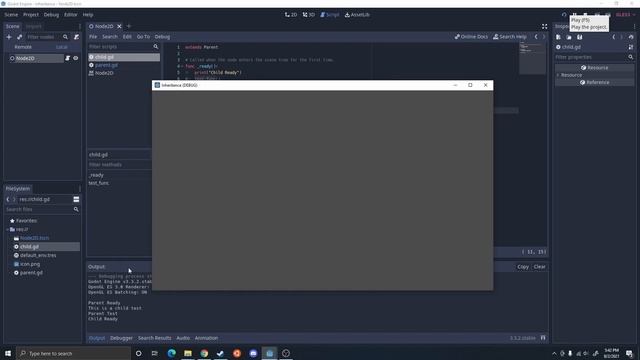Open script icon on Node2D tree row
The height and width of the screenshot is (360, 640).
[x=68, y=58]
